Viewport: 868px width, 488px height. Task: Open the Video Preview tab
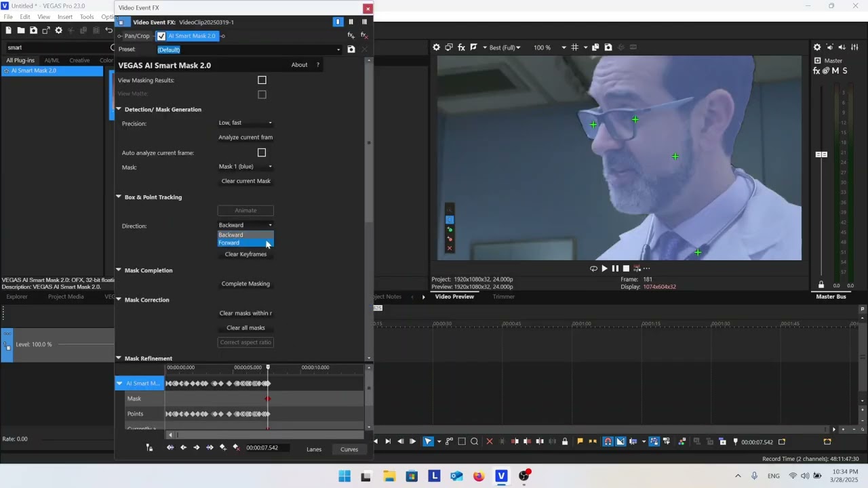[x=454, y=297]
